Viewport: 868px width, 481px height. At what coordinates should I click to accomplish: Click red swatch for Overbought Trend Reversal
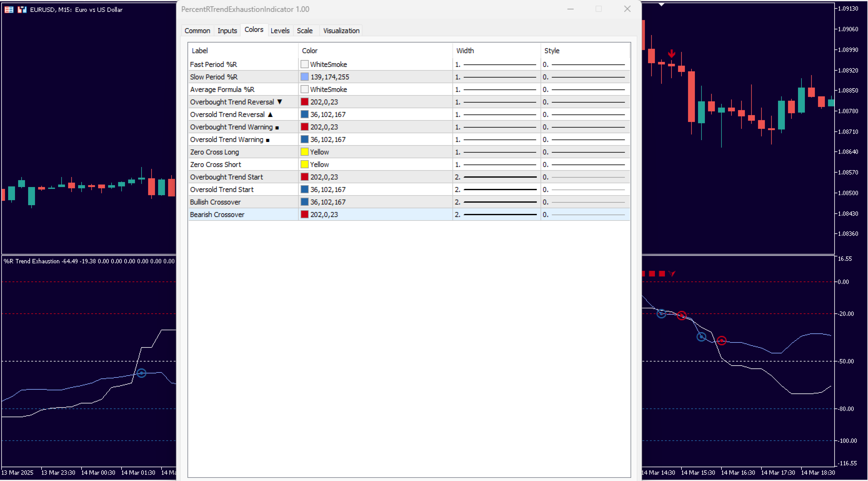point(304,102)
